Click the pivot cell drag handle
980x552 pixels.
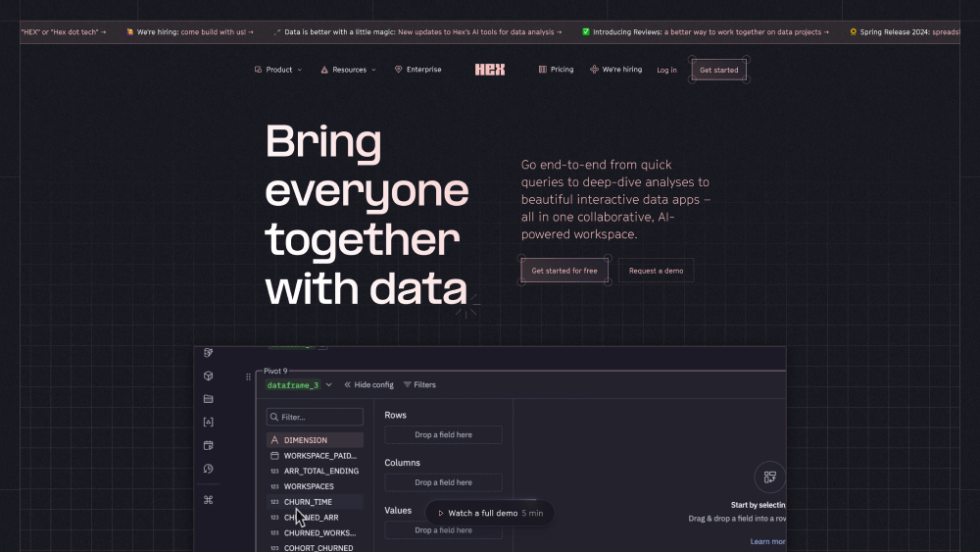pyautogui.click(x=248, y=376)
